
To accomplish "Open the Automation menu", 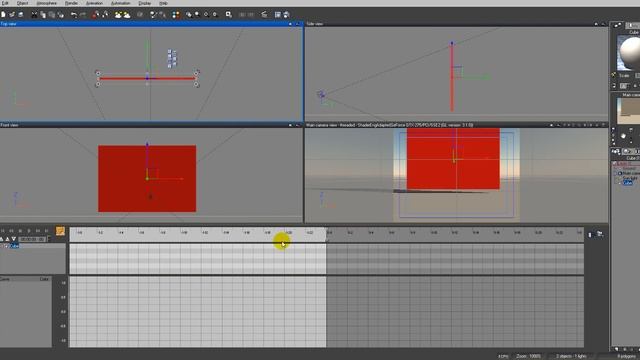I will pyautogui.click(x=121, y=3).
